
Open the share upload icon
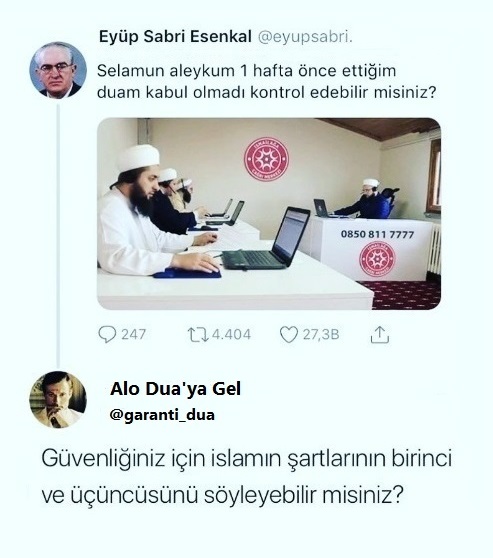coord(380,335)
